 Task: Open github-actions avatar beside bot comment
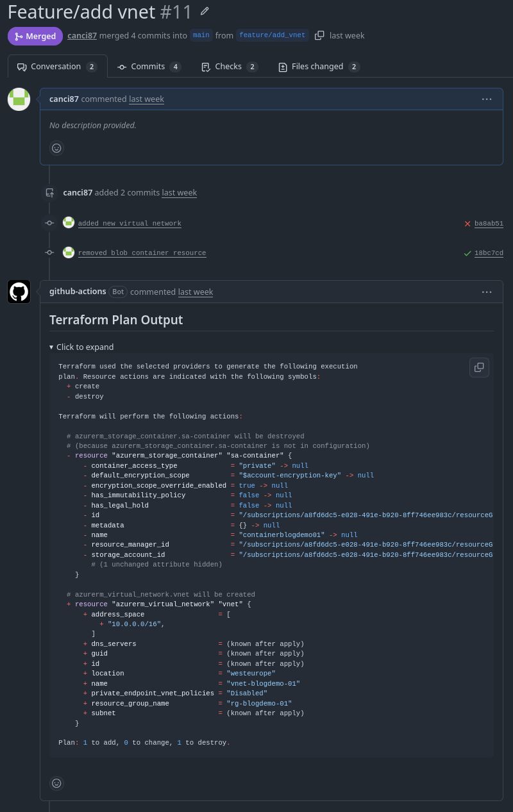(x=19, y=292)
